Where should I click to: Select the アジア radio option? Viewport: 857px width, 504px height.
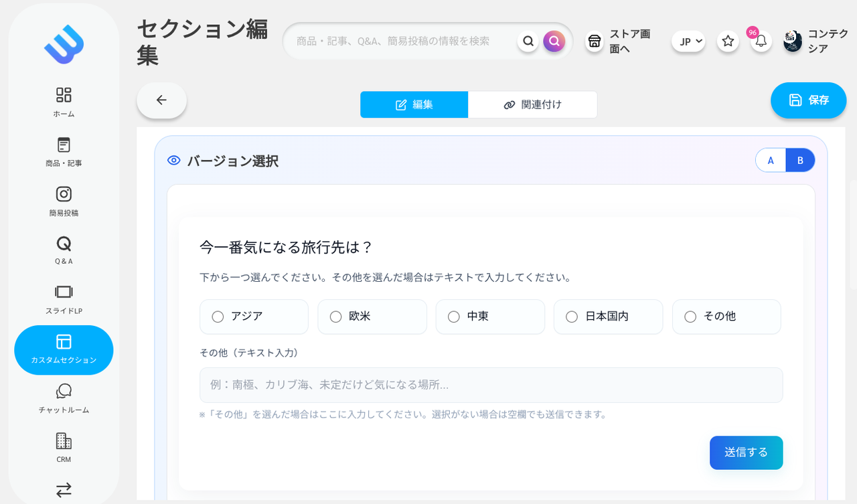click(218, 317)
